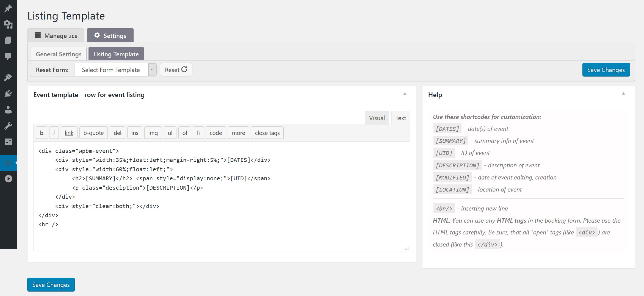
Task: Click the 'Listing Template' page heading
Action: tap(66, 16)
